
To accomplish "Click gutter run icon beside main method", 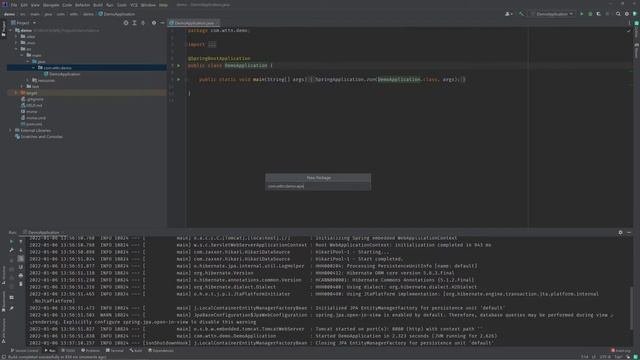I will click(178, 79).
